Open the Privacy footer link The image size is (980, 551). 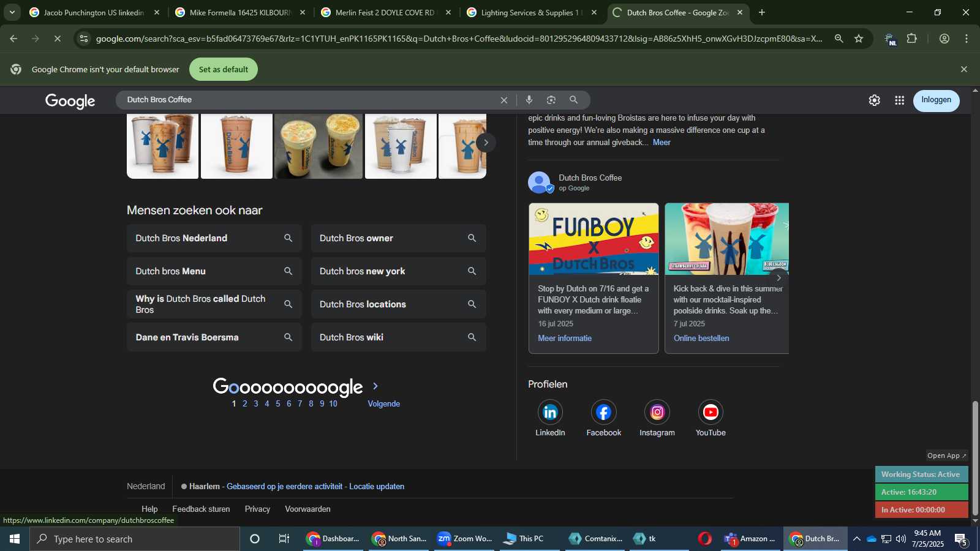tap(257, 509)
